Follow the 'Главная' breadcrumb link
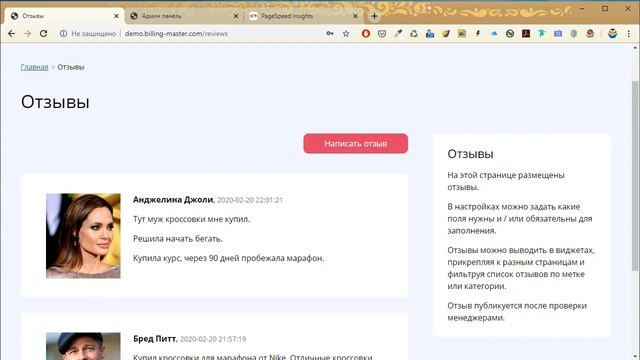Image resolution: width=640 pixels, height=360 pixels. 34,67
